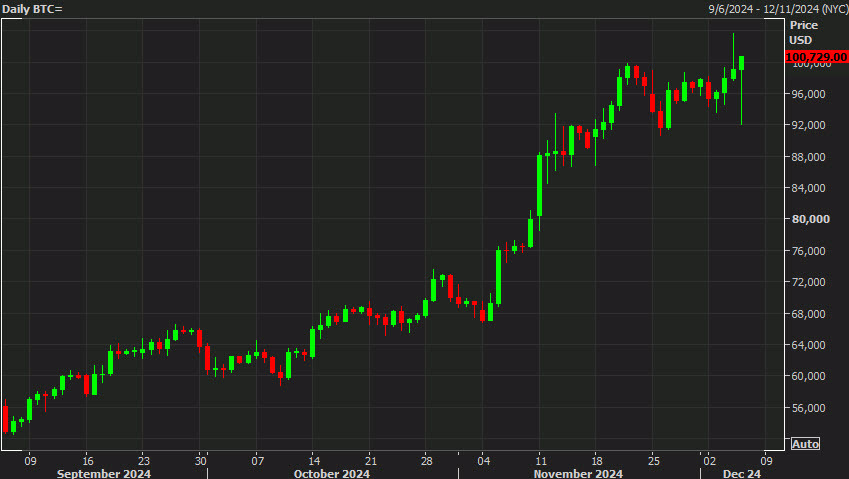Screen dimensions: 849x479
Task: Select the 60,000 price axis label
Action: tap(808, 376)
